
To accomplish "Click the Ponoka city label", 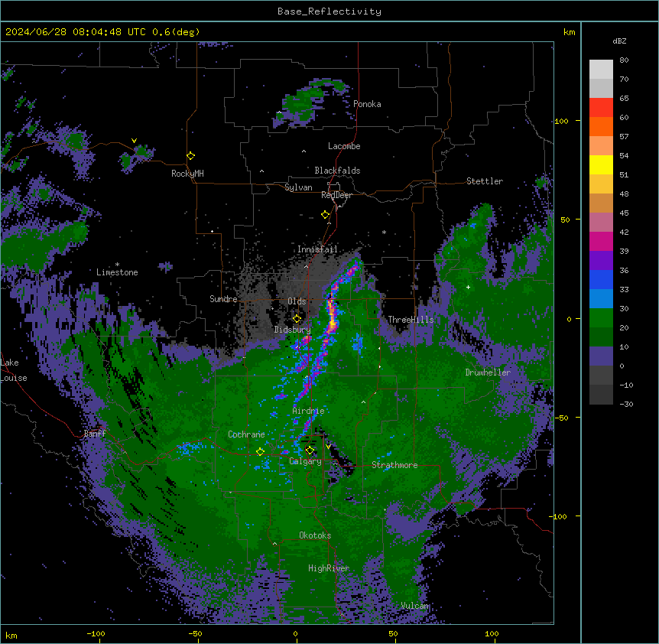I will pyautogui.click(x=367, y=104).
